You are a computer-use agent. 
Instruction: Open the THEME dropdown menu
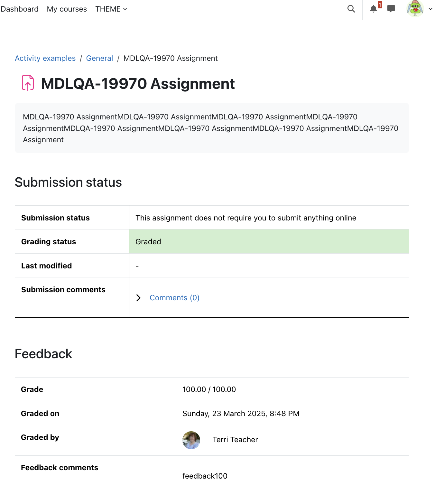(x=111, y=9)
